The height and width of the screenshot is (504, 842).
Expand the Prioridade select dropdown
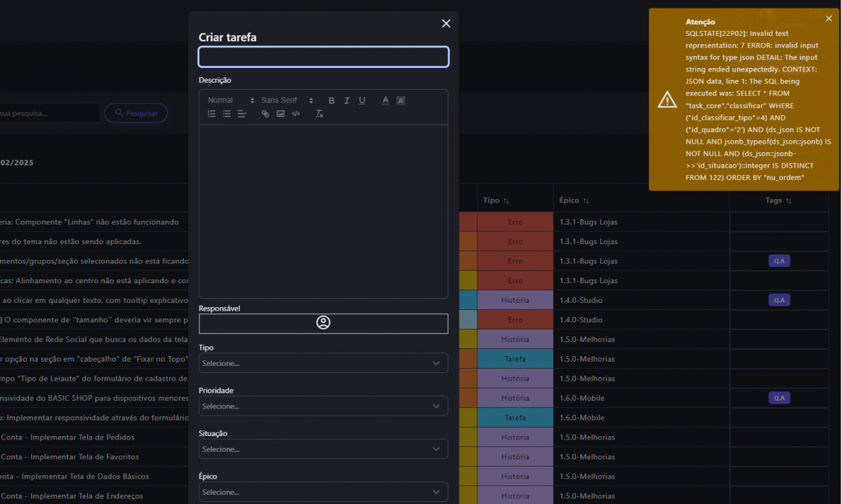pyautogui.click(x=323, y=406)
